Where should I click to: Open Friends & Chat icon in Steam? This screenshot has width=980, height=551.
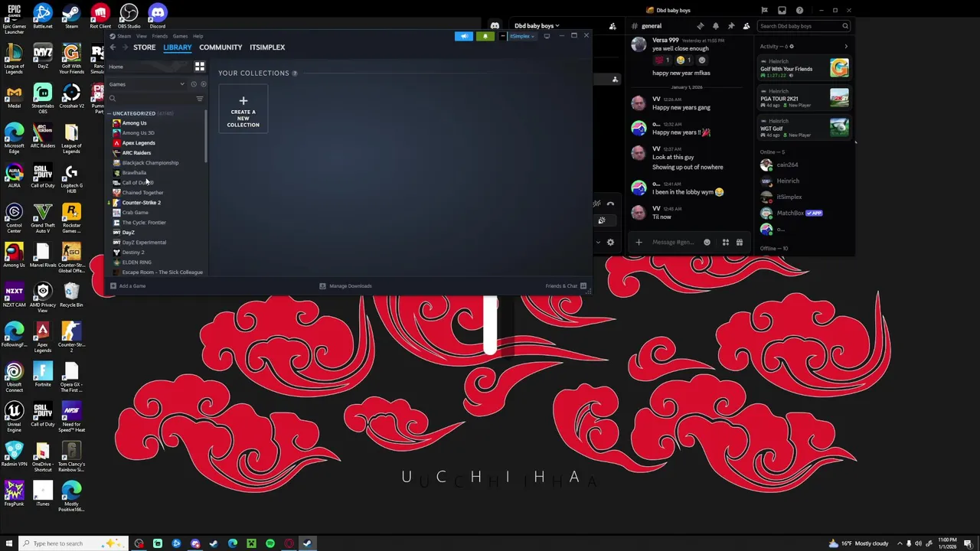pyautogui.click(x=583, y=286)
